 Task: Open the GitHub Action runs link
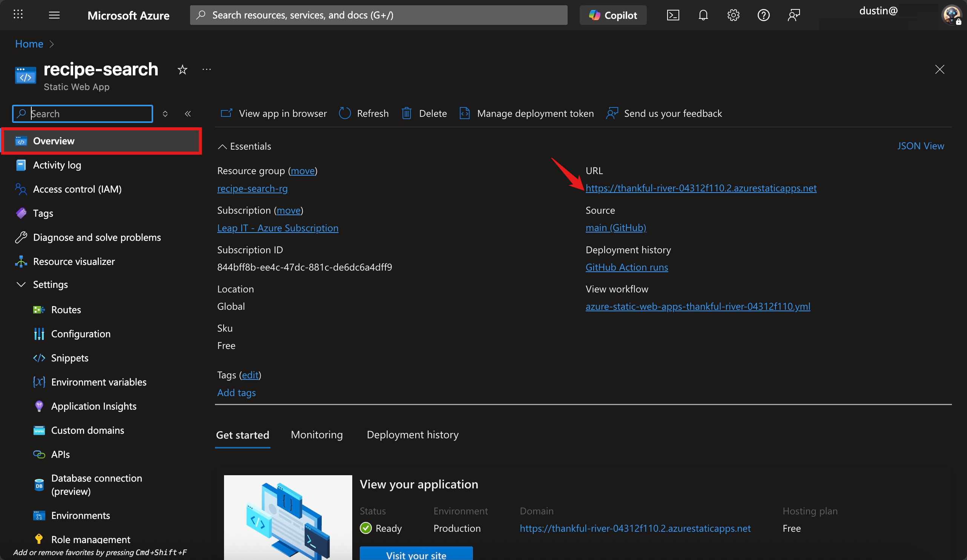[626, 267]
